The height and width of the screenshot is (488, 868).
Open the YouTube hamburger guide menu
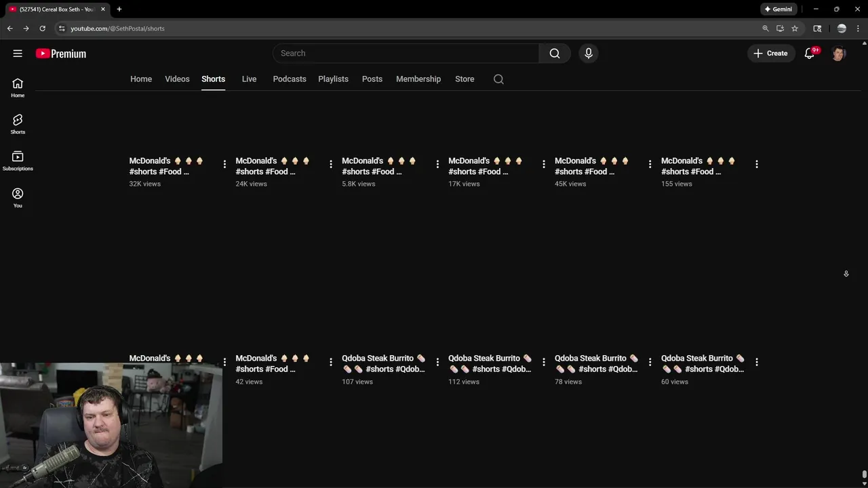click(x=18, y=54)
